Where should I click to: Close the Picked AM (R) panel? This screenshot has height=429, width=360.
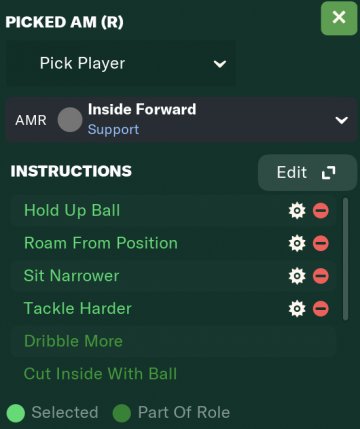coord(339,18)
